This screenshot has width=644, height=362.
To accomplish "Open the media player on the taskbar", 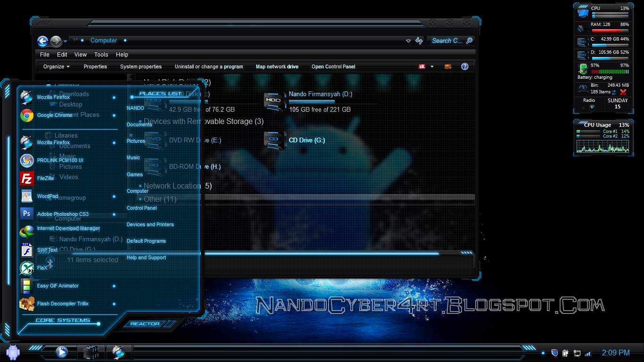I will coord(62,352).
